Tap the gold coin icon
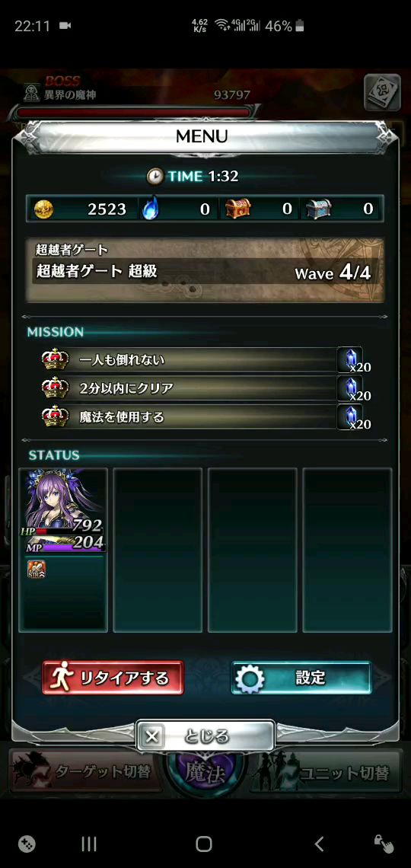The width and height of the screenshot is (411, 868). [x=43, y=209]
